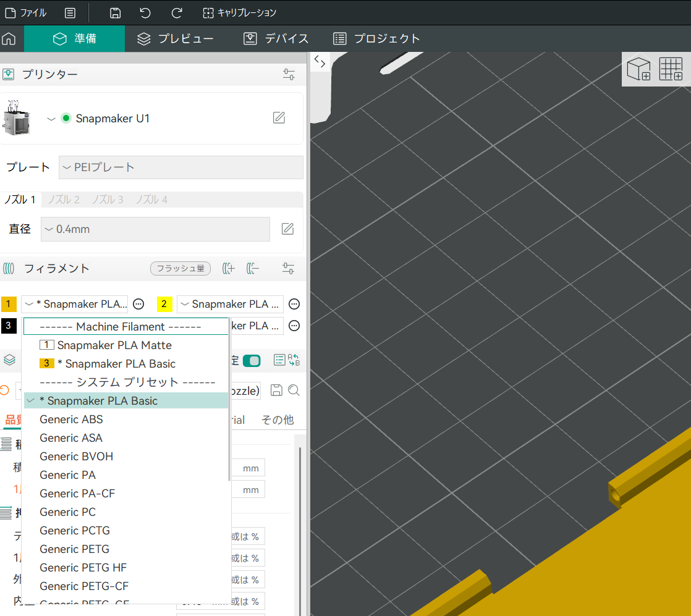The image size is (691, 616).
Task: Switch to the プレビュー tab
Action: coord(176,39)
